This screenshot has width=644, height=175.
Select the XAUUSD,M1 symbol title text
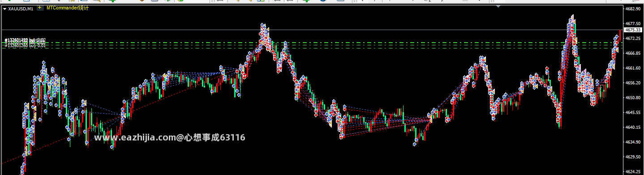click(x=21, y=9)
